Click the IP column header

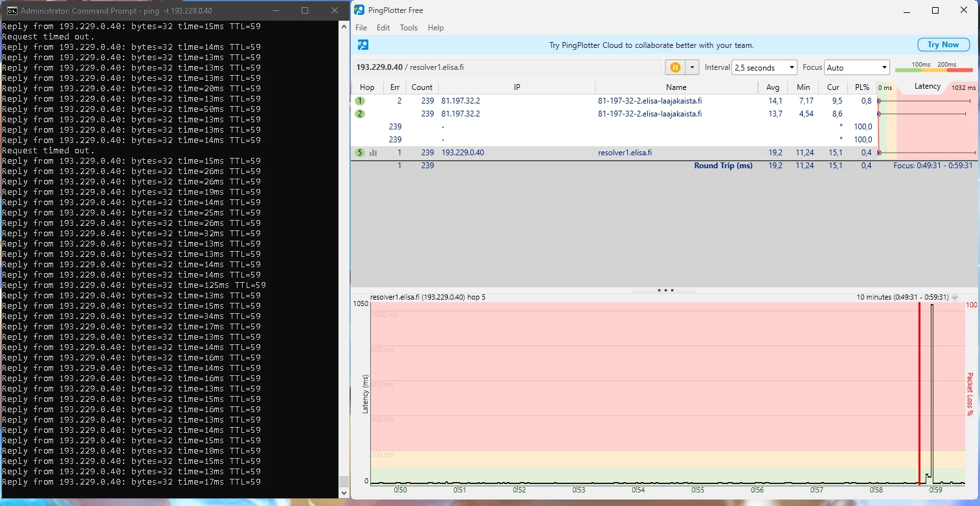pyautogui.click(x=517, y=87)
